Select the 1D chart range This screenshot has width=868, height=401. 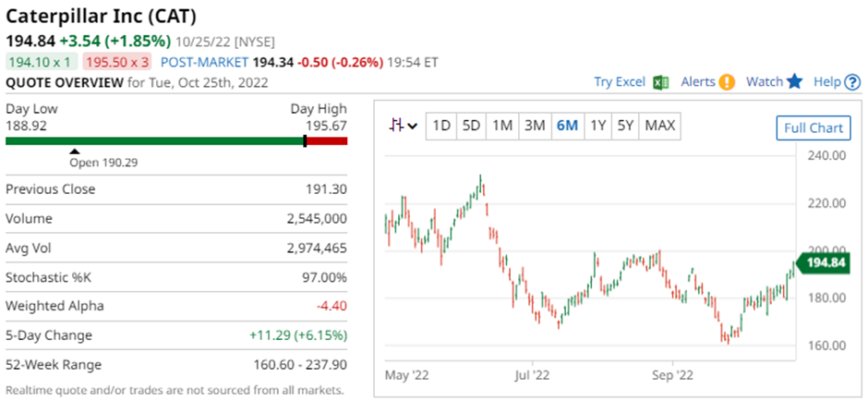441,126
